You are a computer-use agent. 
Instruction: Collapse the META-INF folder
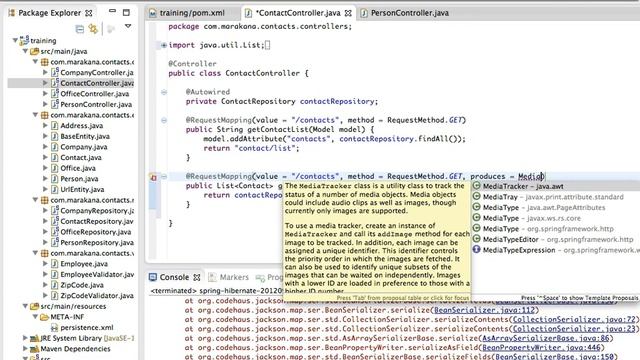click(x=35, y=316)
